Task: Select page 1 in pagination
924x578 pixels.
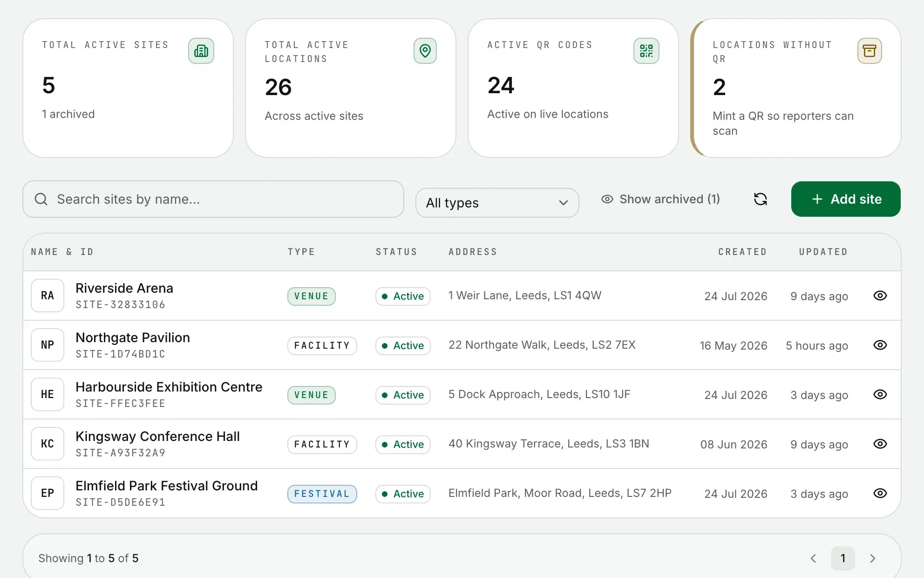Action: [x=843, y=558]
